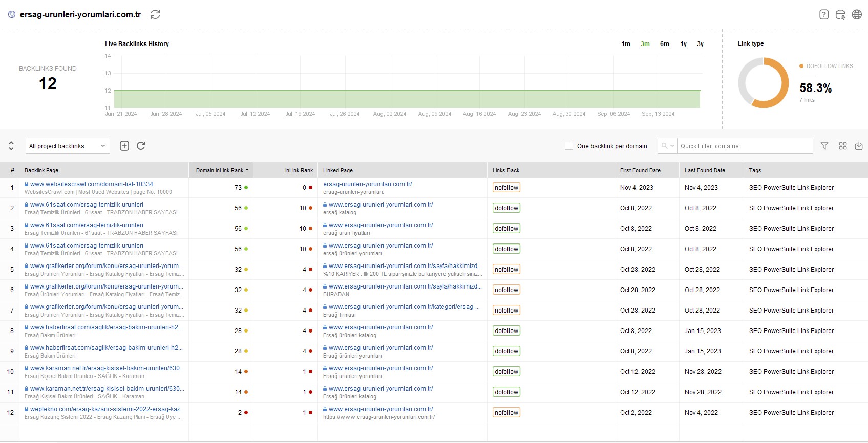Click the export download icon
The width and height of the screenshot is (868, 443).
click(x=859, y=146)
